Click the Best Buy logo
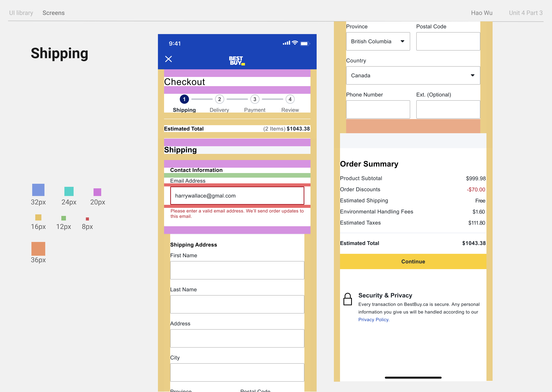Screen dimensions: 552x392 tap(237, 61)
